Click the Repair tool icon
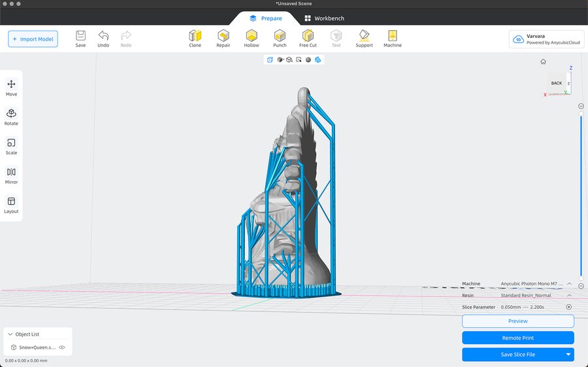The width and height of the screenshot is (588, 367). 223,39
